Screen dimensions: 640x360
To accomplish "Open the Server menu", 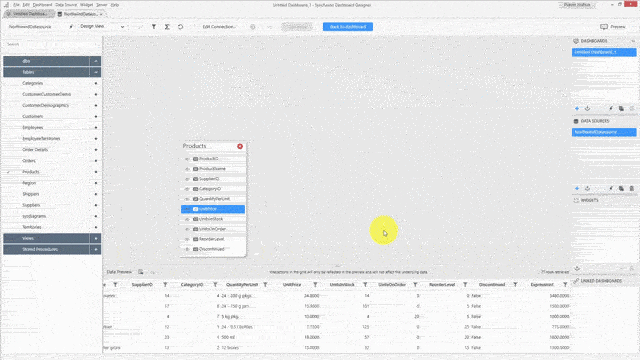I will 102,5.
